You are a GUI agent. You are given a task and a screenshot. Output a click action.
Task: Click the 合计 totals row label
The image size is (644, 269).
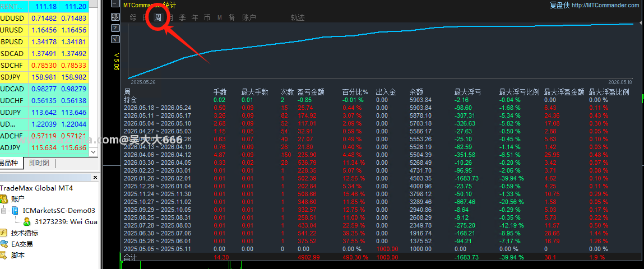[131, 257]
